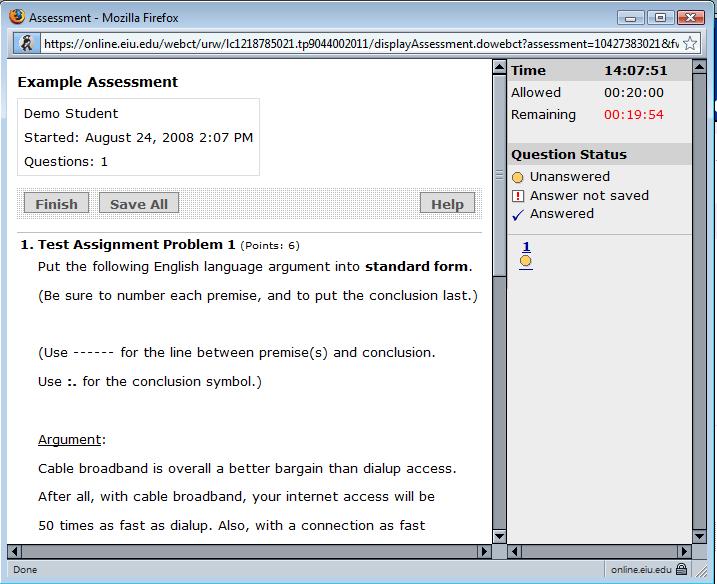Screen dimensions: 717x584
Task: Click the question pane's horizontal scroll left arrow
Action: 13,551
